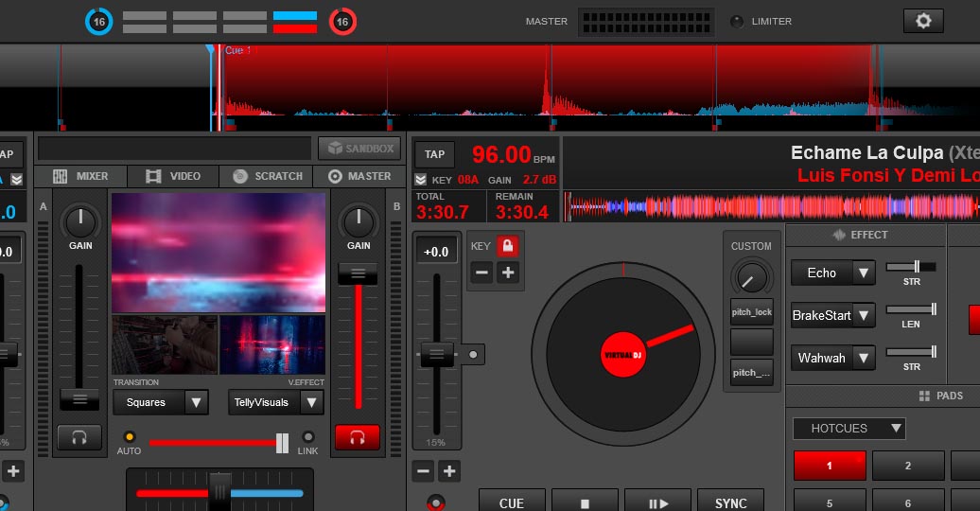The width and height of the screenshot is (980, 511).
Task: Activate the Echo effect button
Action: pyautogui.click(x=821, y=273)
